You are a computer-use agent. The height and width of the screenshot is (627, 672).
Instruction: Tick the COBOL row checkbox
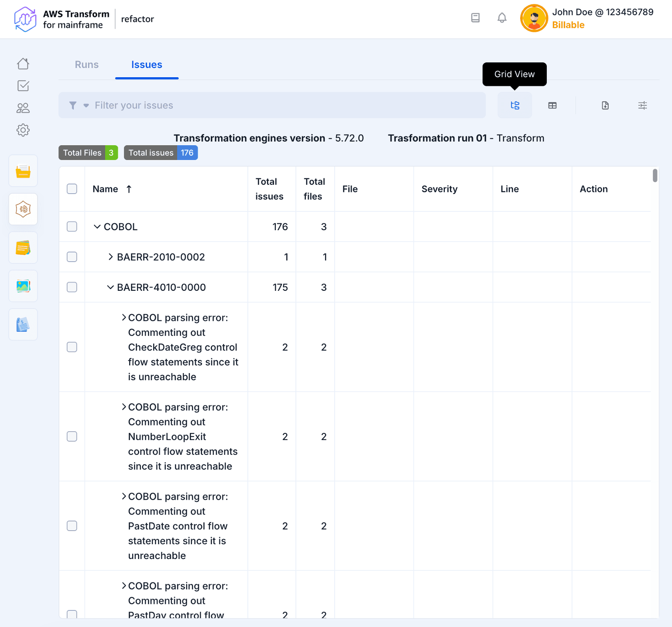tap(72, 227)
